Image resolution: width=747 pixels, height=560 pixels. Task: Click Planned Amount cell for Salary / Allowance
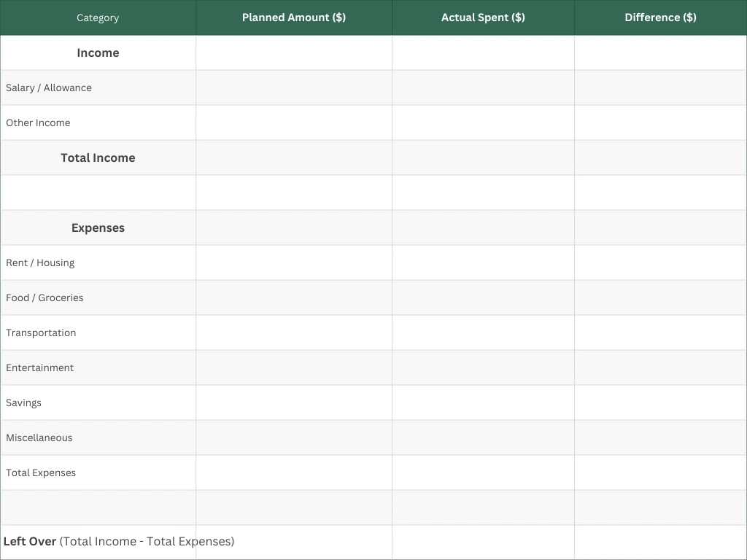(x=294, y=87)
